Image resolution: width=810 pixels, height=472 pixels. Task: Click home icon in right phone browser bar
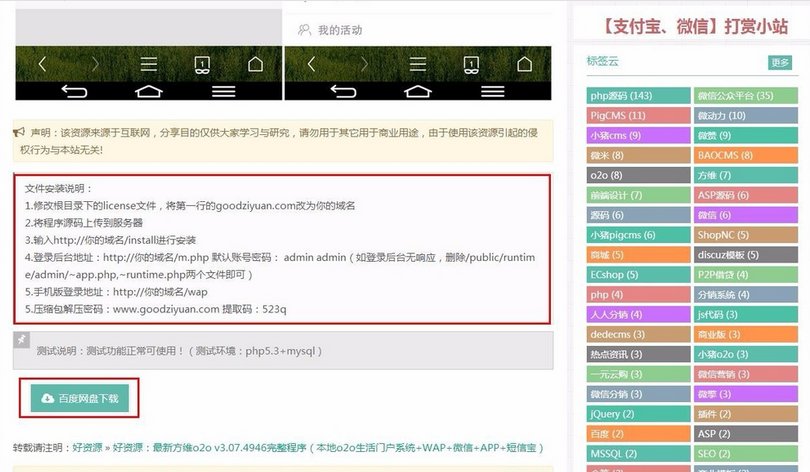(524, 64)
